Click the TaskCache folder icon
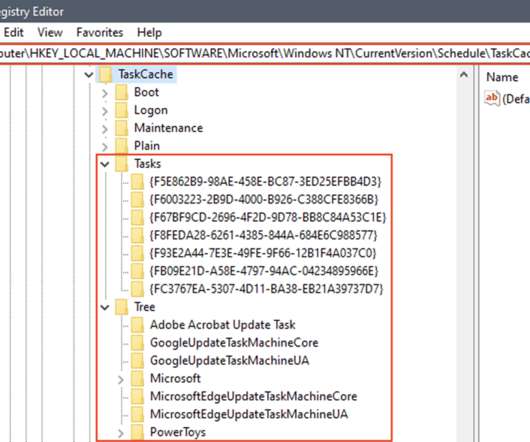Viewport: 530px width, 442px height. pyautogui.click(x=105, y=74)
